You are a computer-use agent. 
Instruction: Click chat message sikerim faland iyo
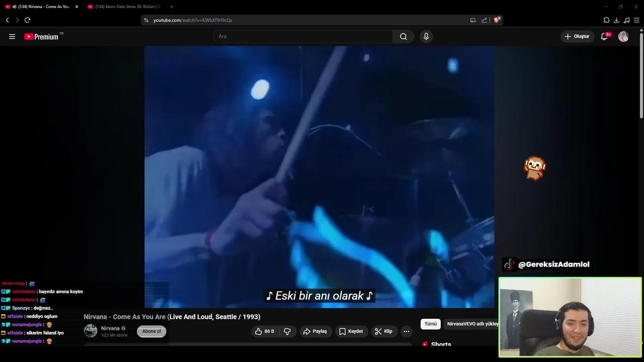pyautogui.click(x=45, y=333)
